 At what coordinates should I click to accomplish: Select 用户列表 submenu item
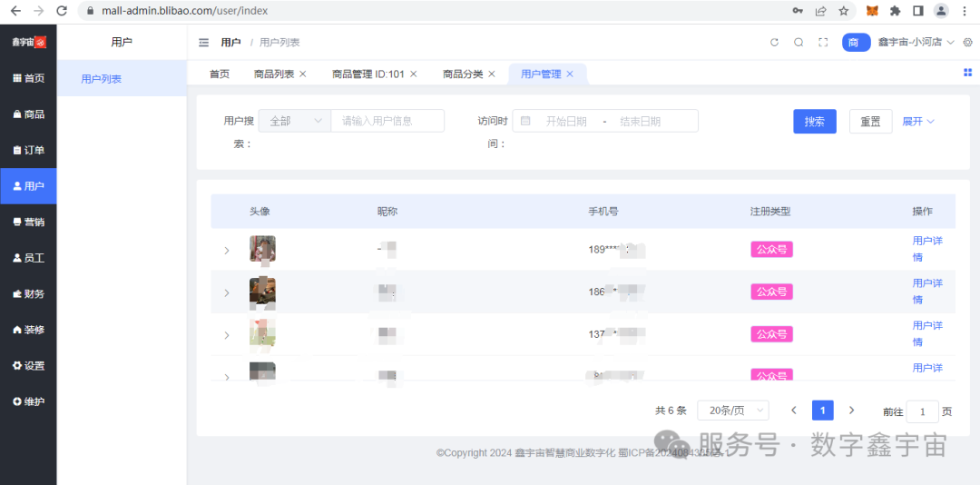122,79
